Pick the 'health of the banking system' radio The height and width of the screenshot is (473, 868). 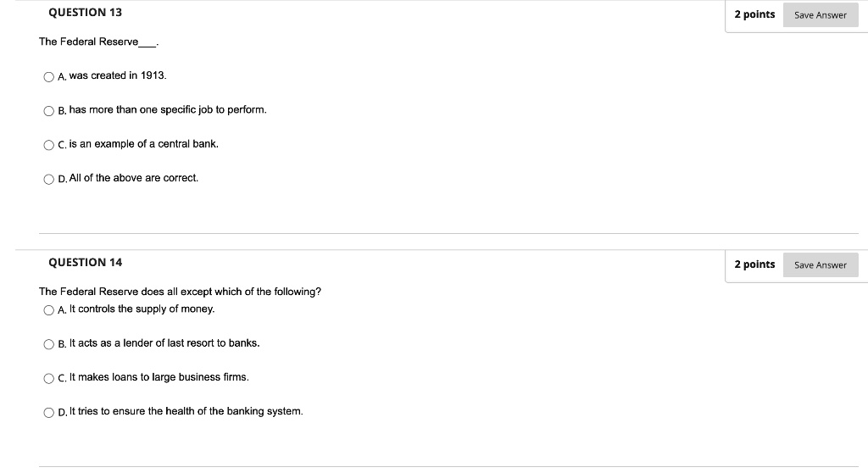[x=49, y=413]
